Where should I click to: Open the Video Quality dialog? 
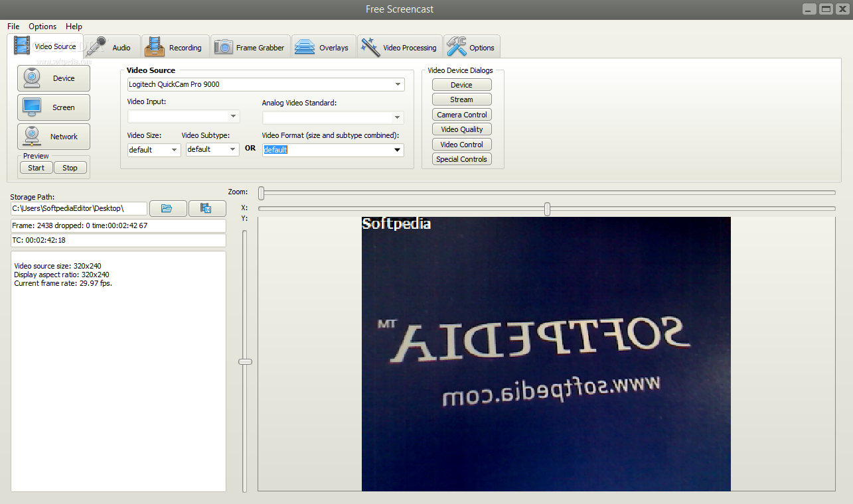tap(462, 129)
